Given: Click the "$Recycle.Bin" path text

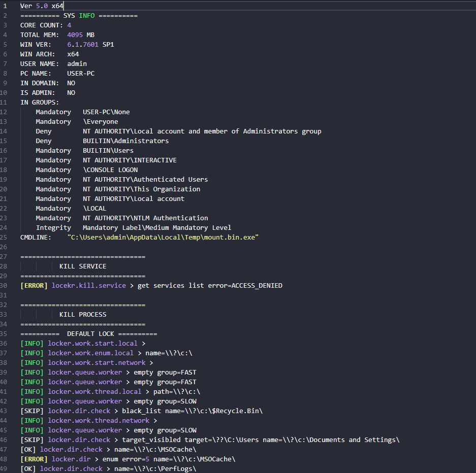Looking at the screenshot, I should (x=235, y=411).
